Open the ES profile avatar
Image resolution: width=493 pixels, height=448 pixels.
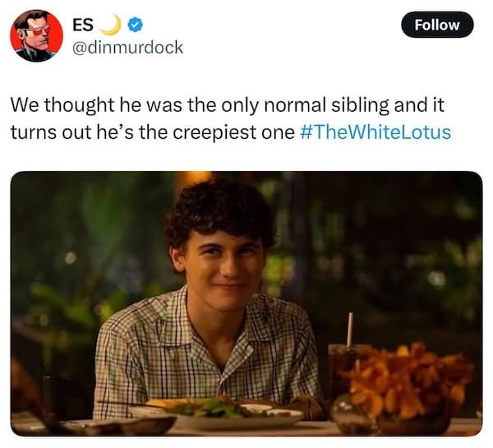pyautogui.click(x=36, y=35)
